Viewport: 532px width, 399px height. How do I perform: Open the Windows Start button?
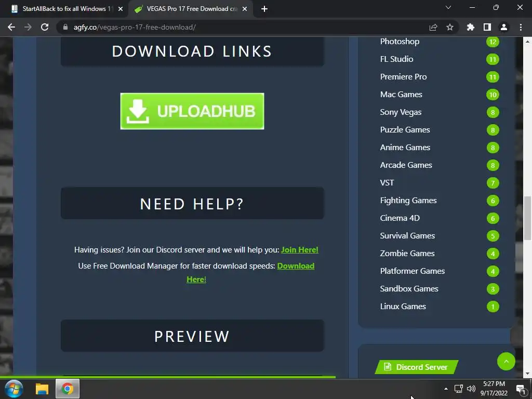pyautogui.click(x=14, y=389)
